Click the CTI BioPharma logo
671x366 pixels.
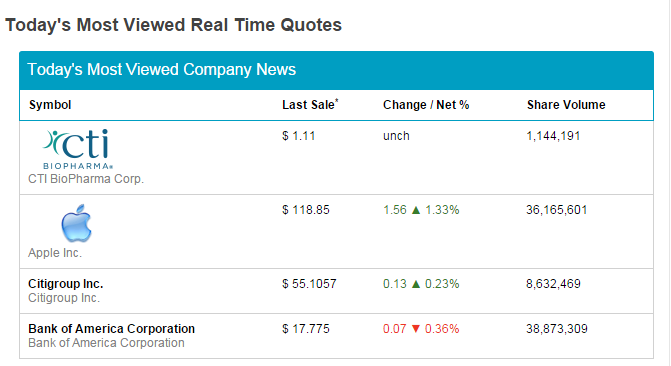[77, 149]
